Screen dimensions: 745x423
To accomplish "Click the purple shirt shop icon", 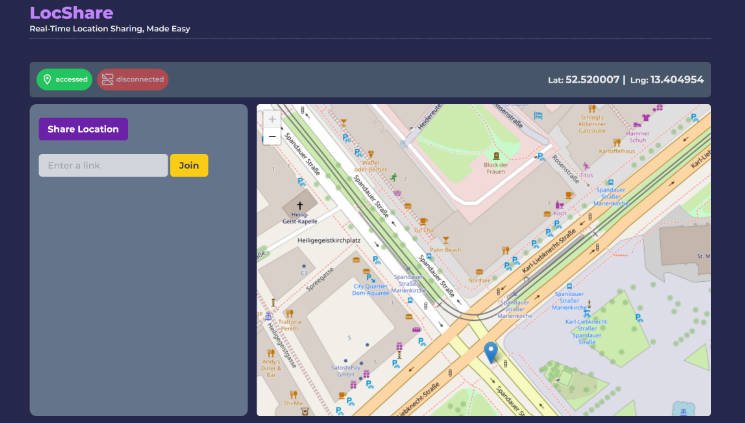I will (646, 117).
